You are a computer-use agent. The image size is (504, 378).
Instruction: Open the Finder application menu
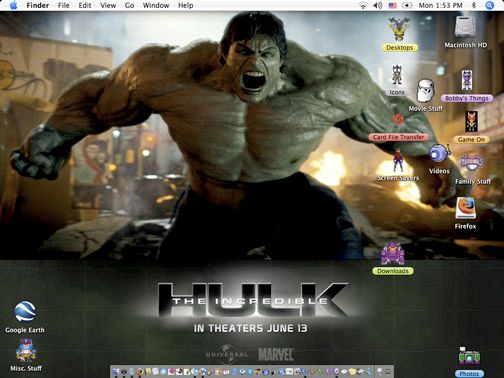pyautogui.click(x=38, y=5)
